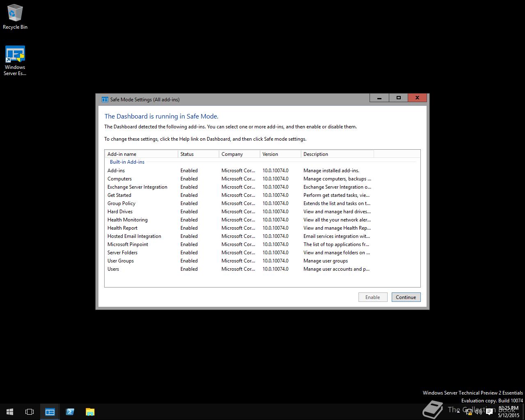525x420 pixels.
Task: Click 'Manage user groups' description
Action: 326,261
